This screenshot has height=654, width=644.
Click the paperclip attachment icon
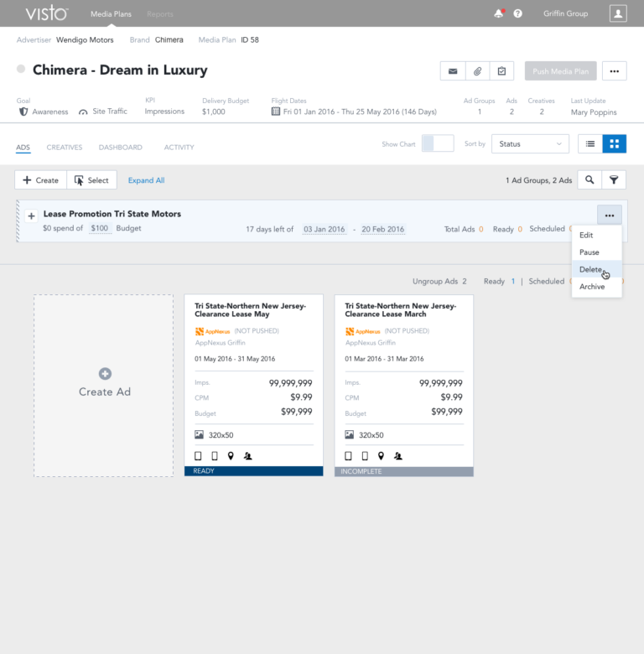click(x=478, y=71)
